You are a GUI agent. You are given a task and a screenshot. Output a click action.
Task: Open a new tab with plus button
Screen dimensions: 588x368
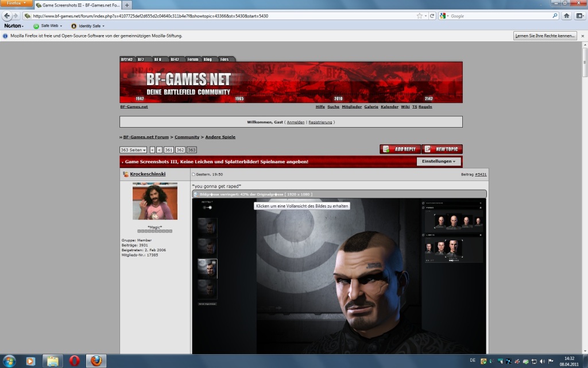(x=127, y=5)
